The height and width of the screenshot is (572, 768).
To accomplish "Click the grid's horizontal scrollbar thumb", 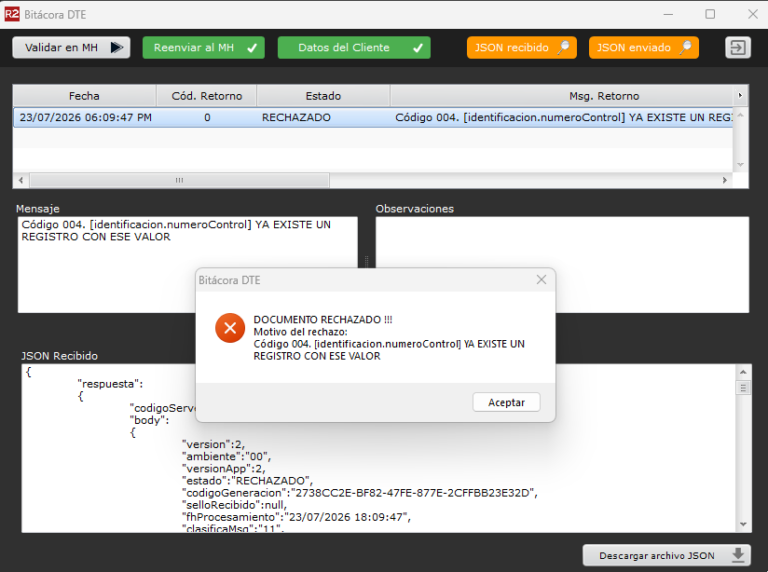I will [179, 180].
